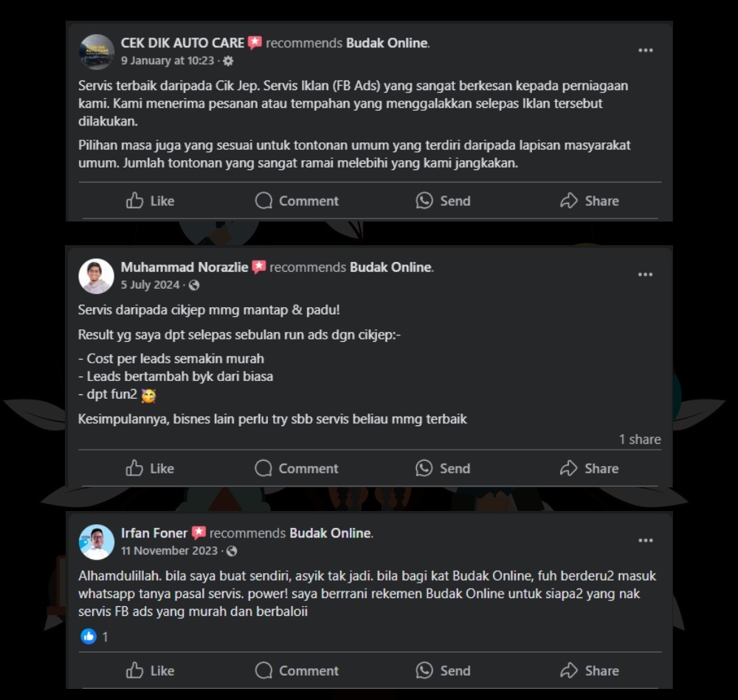Share the CEK DIK AUTO CARE recommendation

click(x=589, y=201)
